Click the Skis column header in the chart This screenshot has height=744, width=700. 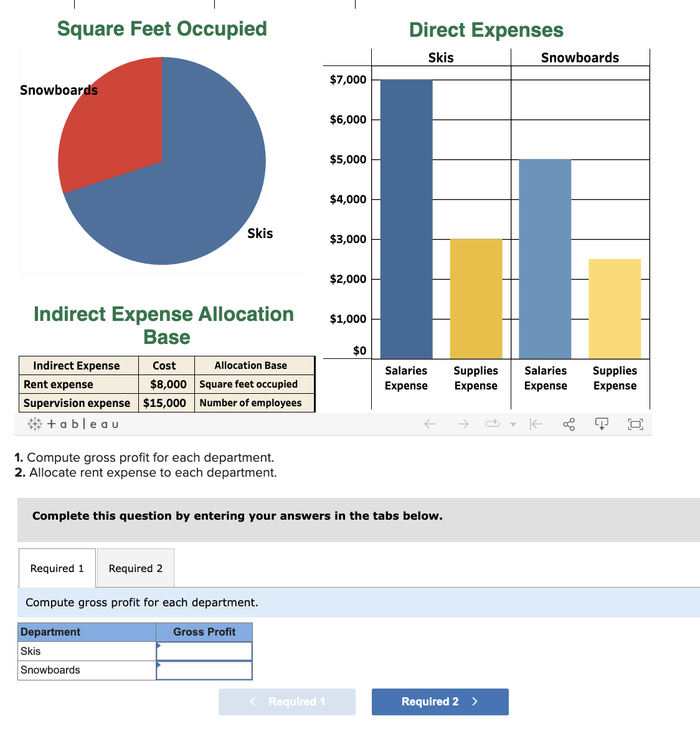441,57
